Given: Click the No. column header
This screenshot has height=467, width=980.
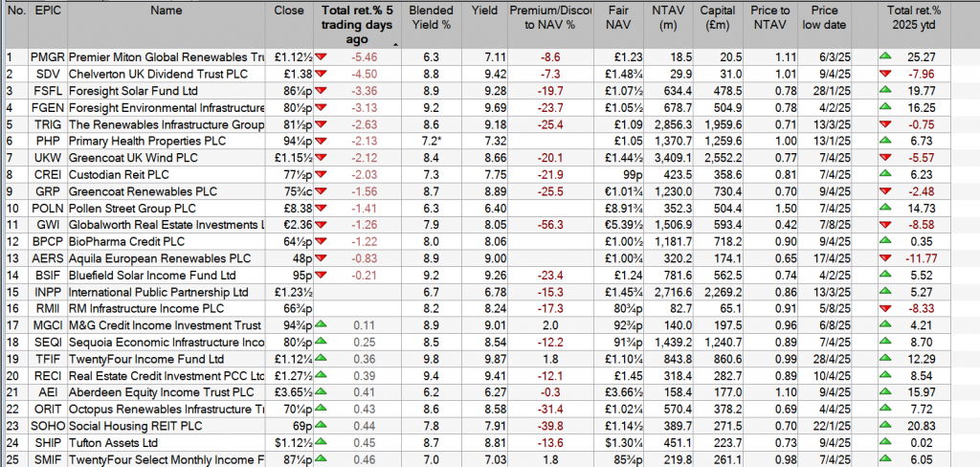Looking at the screenshot, I should click(15, 11).
